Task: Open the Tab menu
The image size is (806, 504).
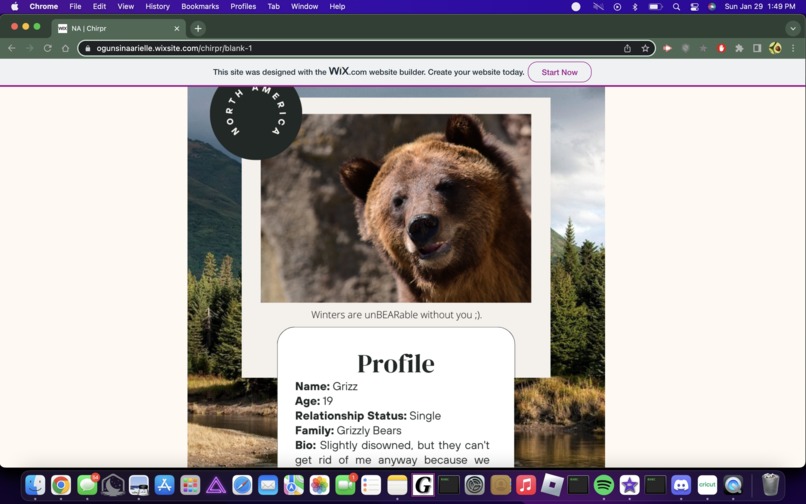Action: [x=273, y=7]
